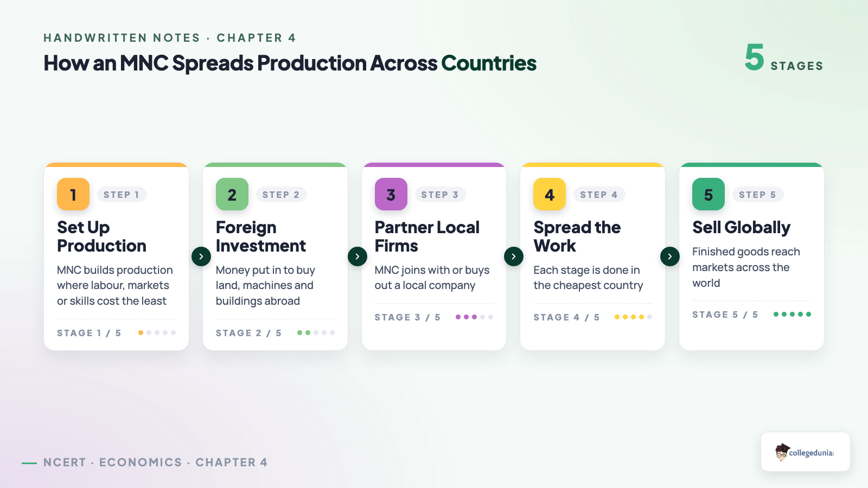Click the main title 'How an MNC Spreads Production'
The height and width of the screenshot is (488, 868).
pyautogui.click(x=290, y=63)
